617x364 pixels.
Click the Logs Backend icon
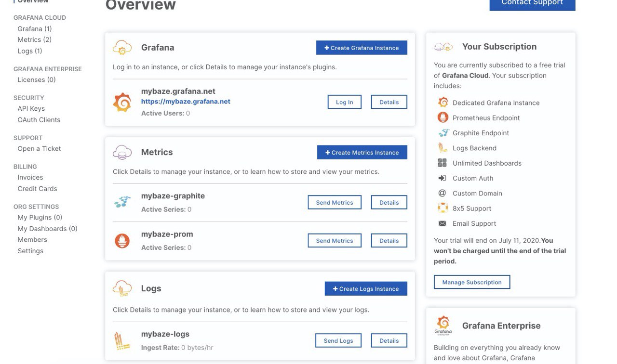click(x=443, y=148)
